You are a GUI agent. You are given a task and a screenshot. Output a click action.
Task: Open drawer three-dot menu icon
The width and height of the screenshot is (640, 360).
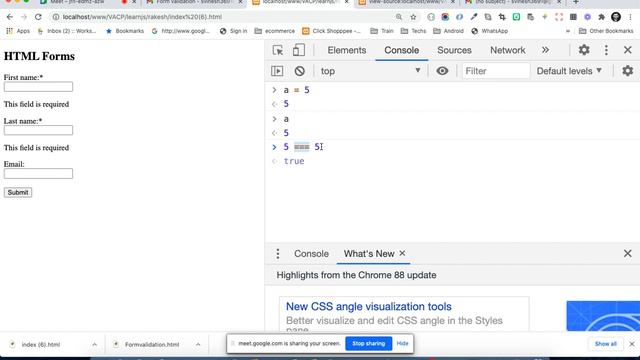278,253
